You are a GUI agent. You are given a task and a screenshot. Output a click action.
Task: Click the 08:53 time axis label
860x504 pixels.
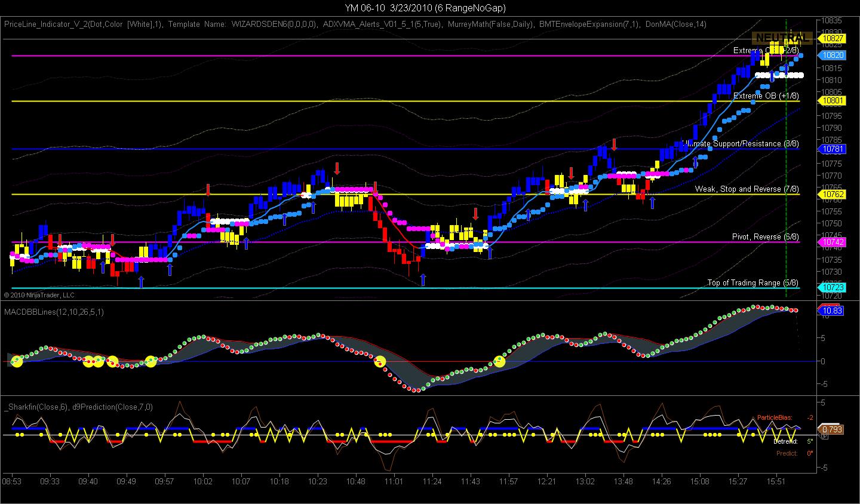pos(12,481)
